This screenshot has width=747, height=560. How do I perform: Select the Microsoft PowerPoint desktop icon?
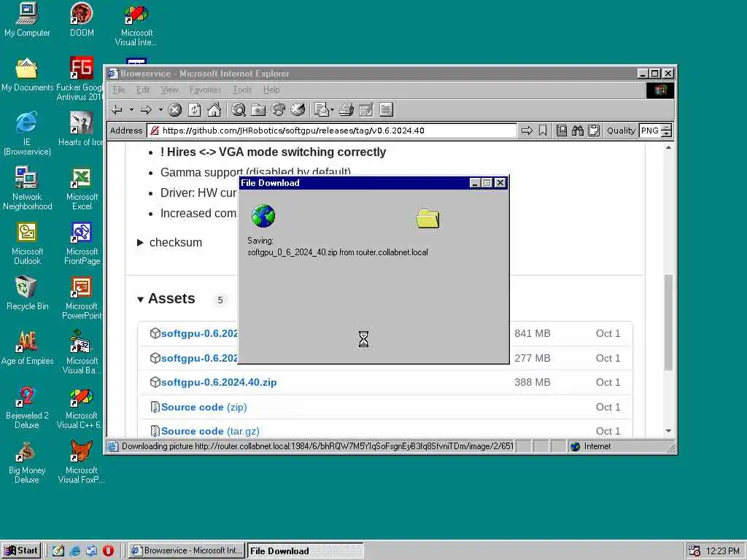pyautogui.click(x=82, y=298)
